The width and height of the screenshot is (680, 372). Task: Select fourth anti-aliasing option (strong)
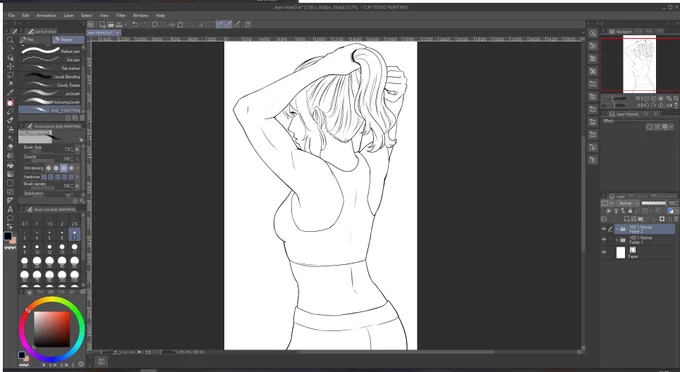(x=71, y=168)
